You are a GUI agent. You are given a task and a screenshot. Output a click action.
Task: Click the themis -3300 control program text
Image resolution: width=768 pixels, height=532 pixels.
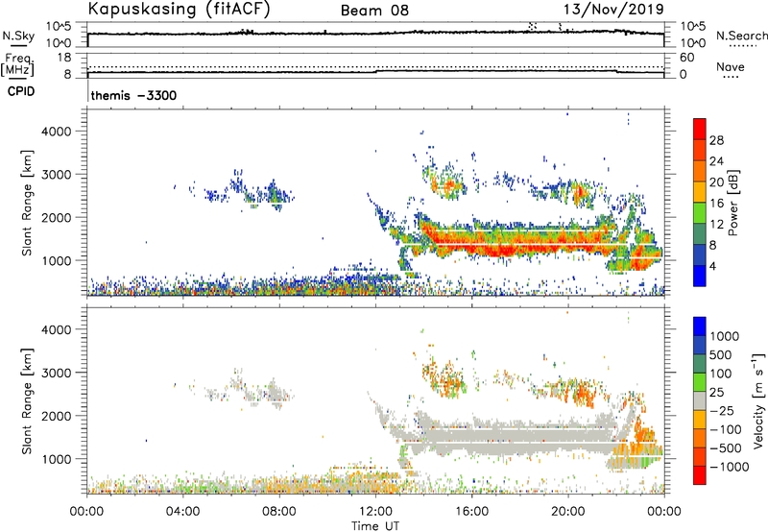point(133,95)
